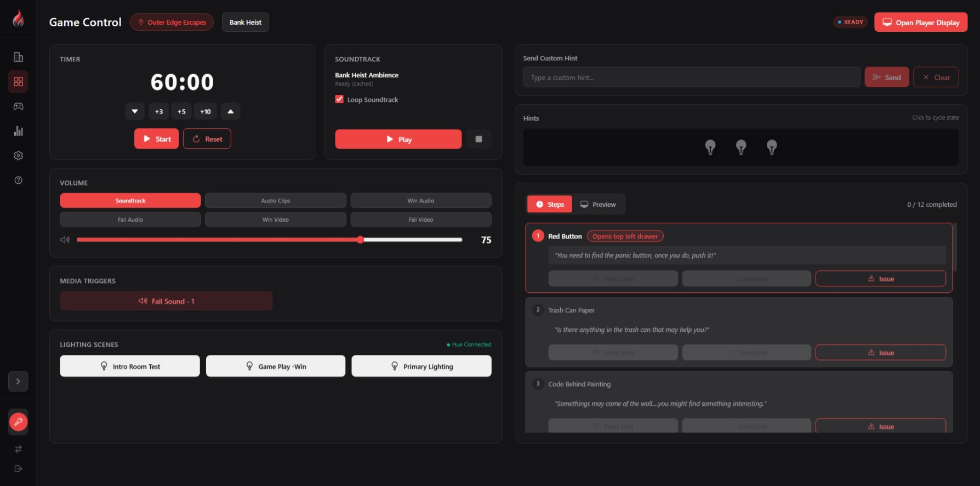Activate the Intro Room Test lighting scene

[130, 366]
